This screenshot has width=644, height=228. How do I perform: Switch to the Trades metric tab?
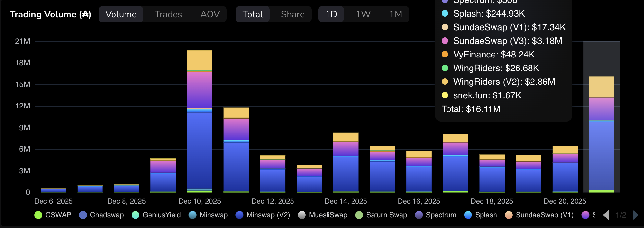168,14
